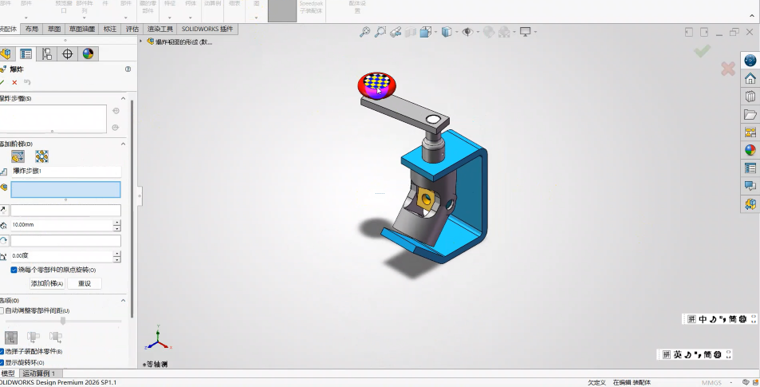Open the 运动算例 1 bottom tab
This screenshot has height=387, width=760.
click(x=39, y=373)
